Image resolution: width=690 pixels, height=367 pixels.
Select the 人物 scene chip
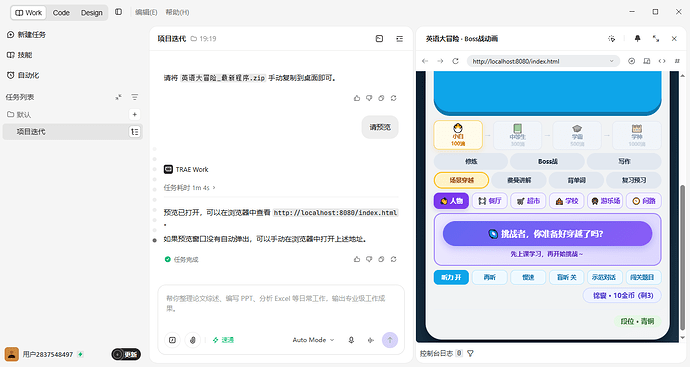[451, 201]
